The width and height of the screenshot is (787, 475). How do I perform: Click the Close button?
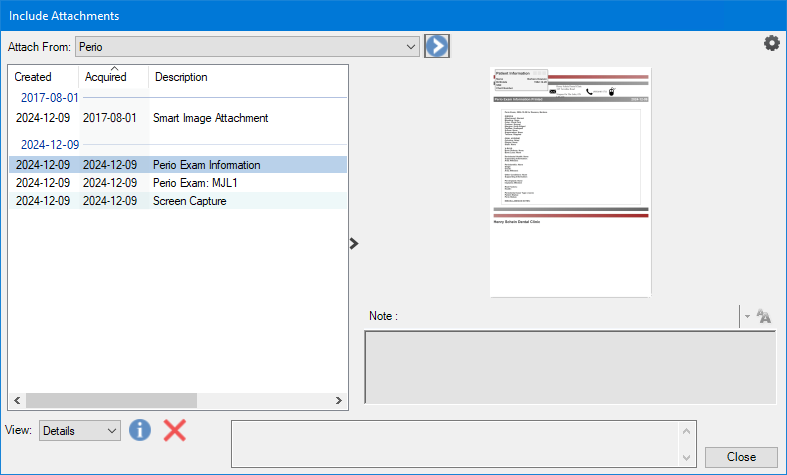pyautogui.click(x=741, y=457)
